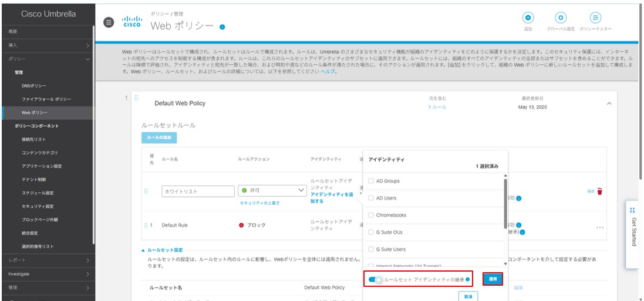Image resolution: width=644 pixels, height=301 pixels.
Task: Delete rule with red trash icon
Action: click(x=599, y=191)
